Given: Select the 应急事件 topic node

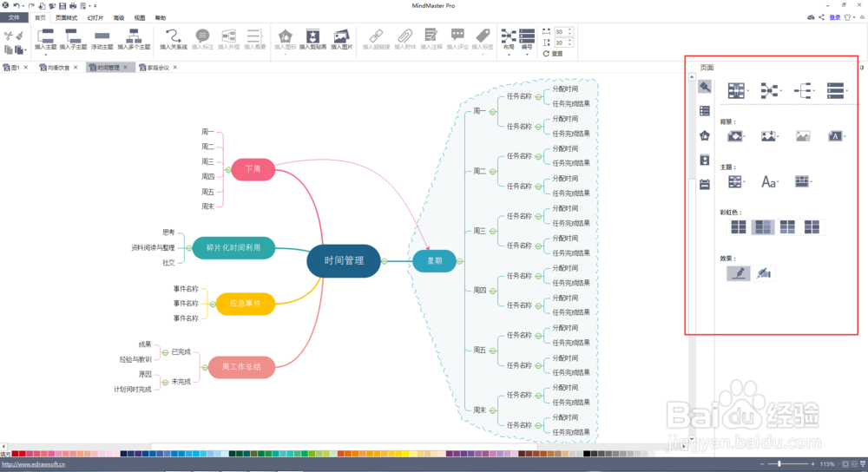Looking at the screenshot, I should [x=246, y=304].
